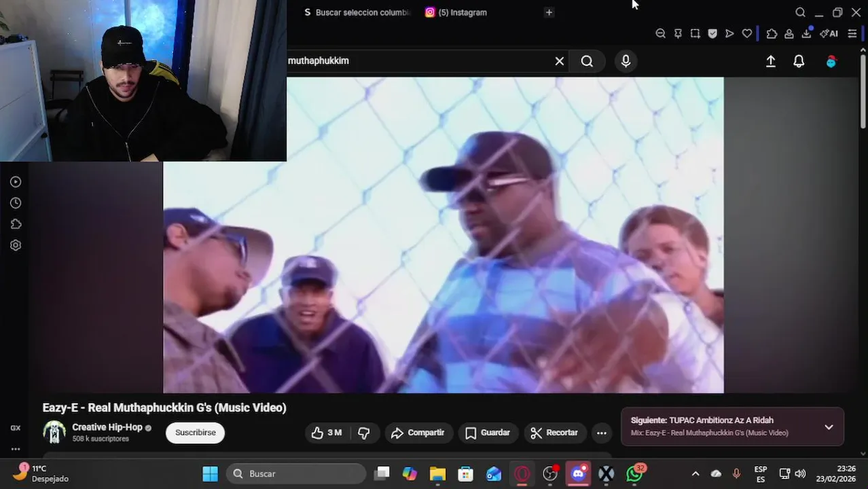Add page to bookmarks with heart icon
Viewport: 868px width, 489px height.
747,33
